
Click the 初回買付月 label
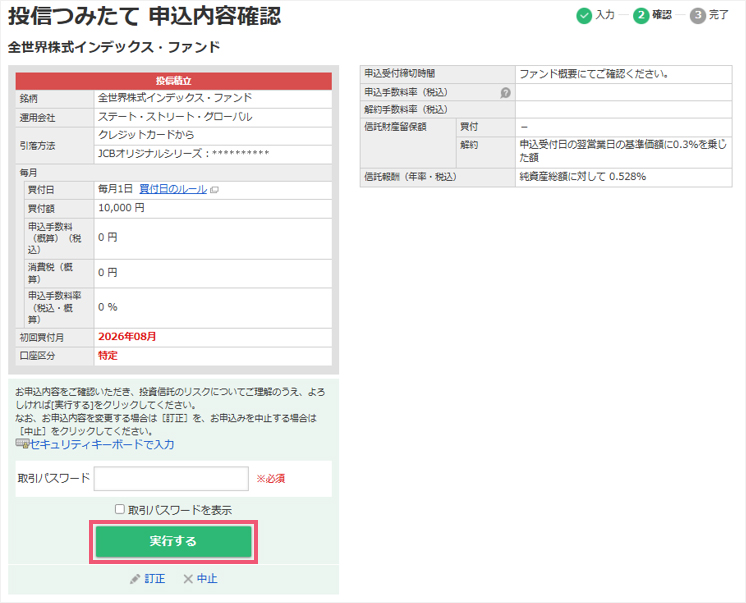coord(41,337)
